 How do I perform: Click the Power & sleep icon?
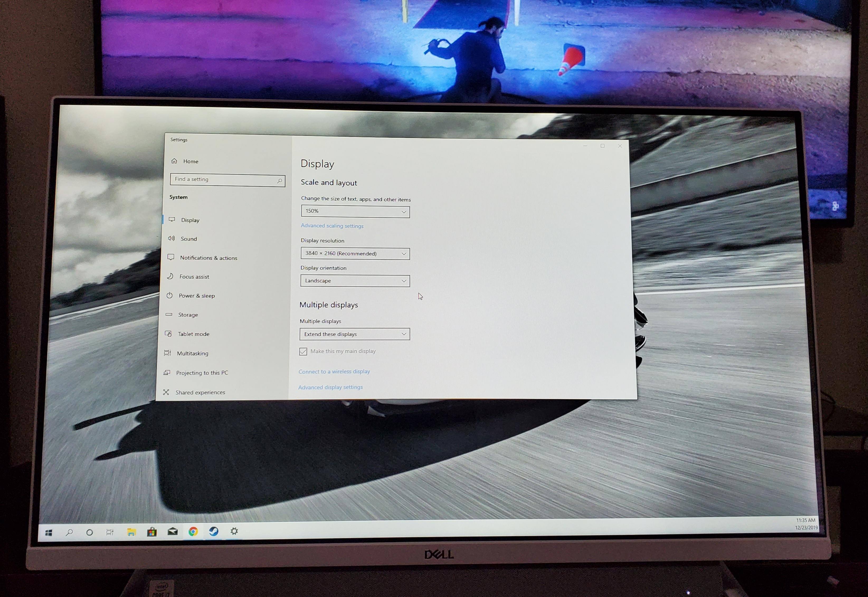pyautogui.click(x=169, y=295)
